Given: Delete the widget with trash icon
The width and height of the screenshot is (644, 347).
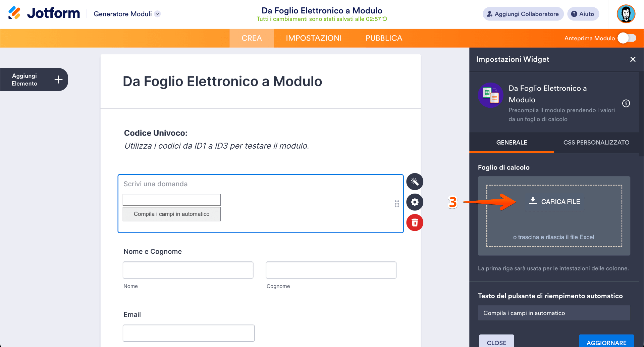Looking at the screenshot, I should point(415,223).
